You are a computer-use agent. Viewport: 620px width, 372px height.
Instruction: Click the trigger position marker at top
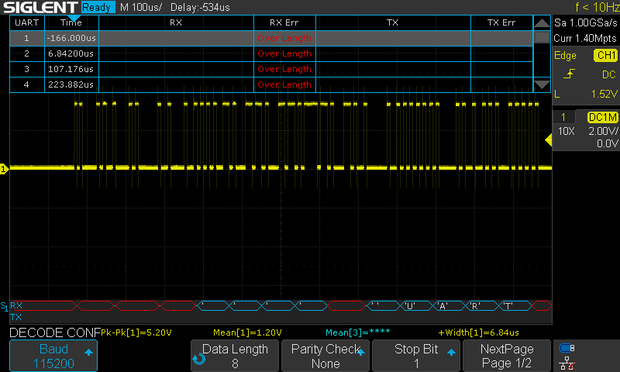tap(74, 19)
